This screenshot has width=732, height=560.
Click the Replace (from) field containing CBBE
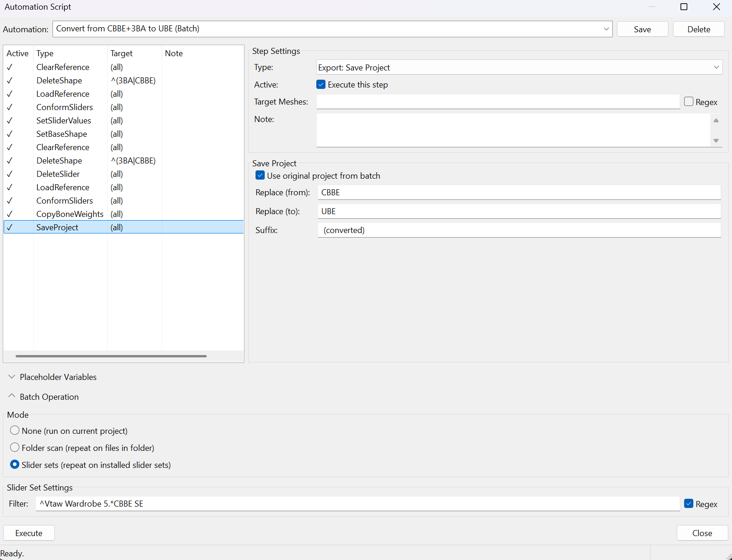pyautogui.click(x=519, y=192)
